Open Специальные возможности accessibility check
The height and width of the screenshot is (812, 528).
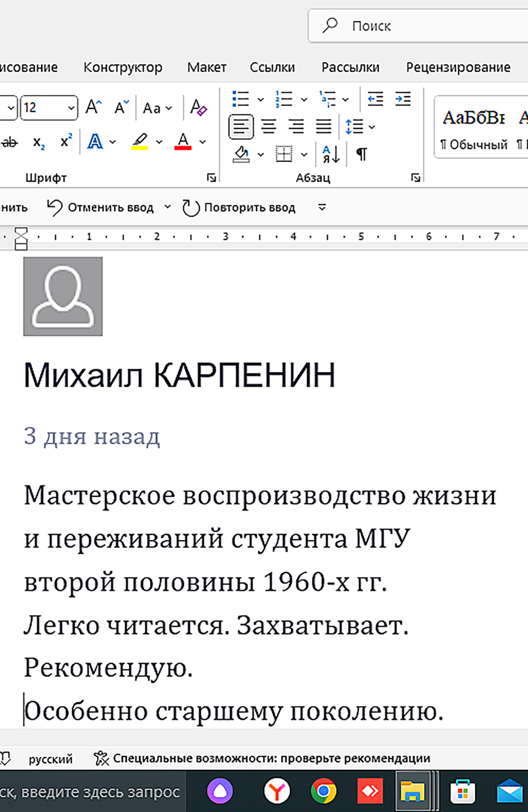point(262,758)
